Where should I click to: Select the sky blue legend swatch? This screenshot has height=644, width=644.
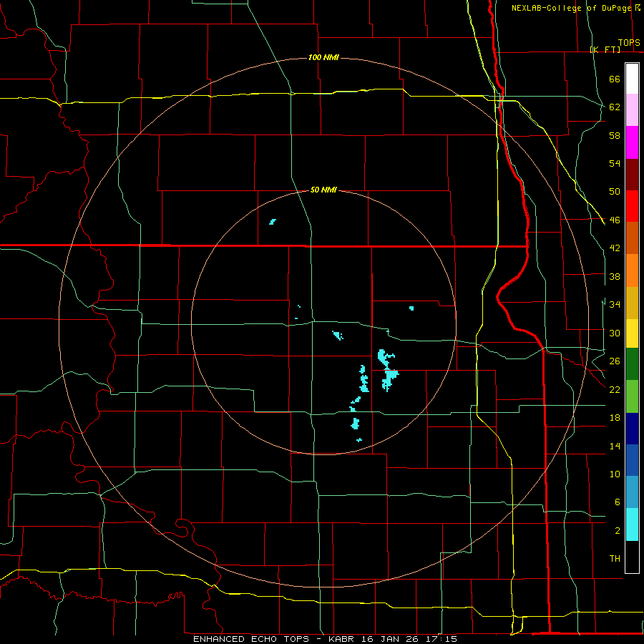click(632, 492)
